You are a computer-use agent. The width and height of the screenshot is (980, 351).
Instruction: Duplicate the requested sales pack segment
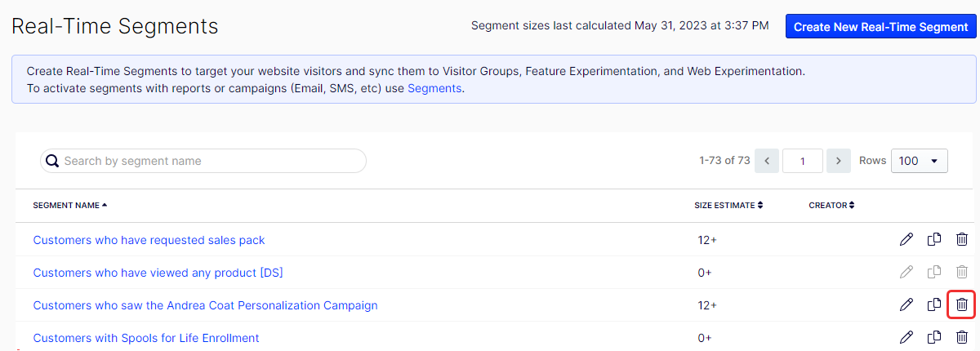tap(934, 240)
